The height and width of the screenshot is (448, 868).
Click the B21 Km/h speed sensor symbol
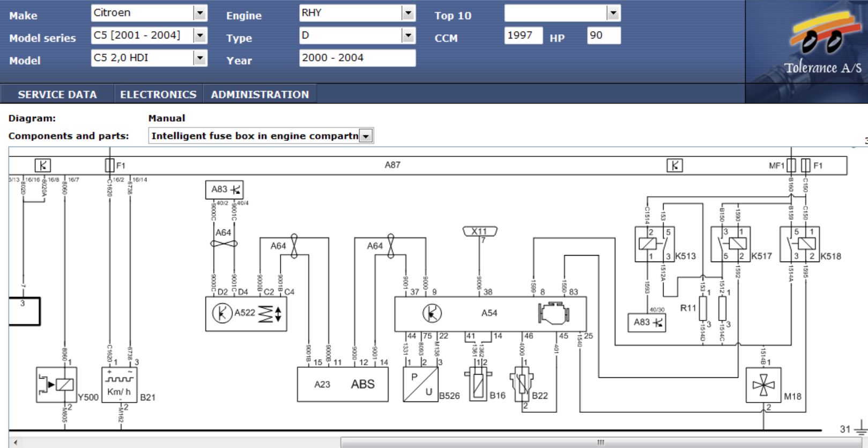120,385
